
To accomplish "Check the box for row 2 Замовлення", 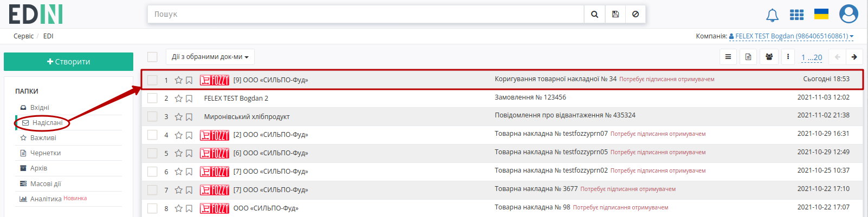I will coord(152,98).
